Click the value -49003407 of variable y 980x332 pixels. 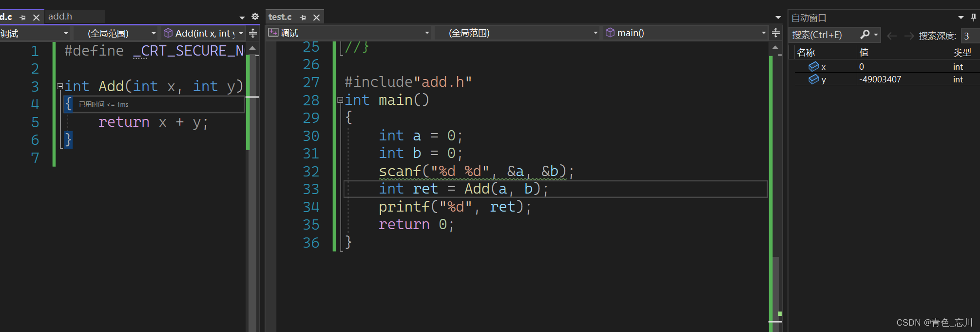point(880,79)
